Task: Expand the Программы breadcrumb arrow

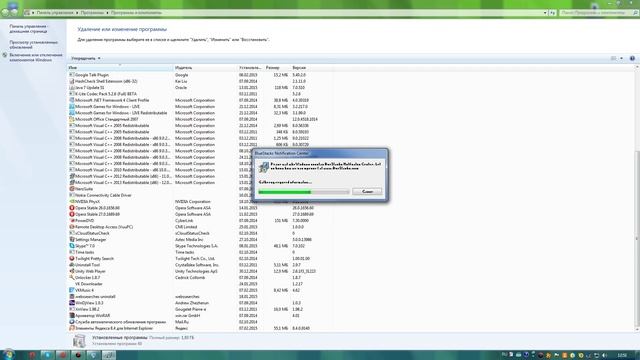Action: [x=107, y=13]
